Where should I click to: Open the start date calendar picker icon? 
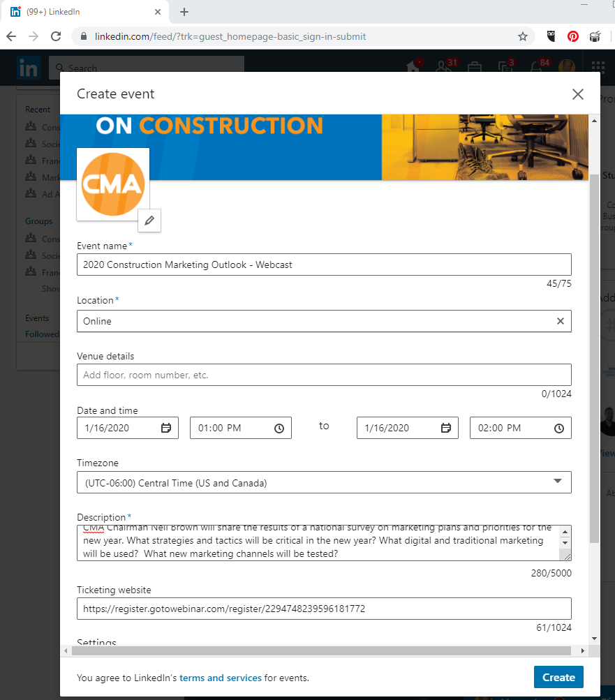[165, 428]
